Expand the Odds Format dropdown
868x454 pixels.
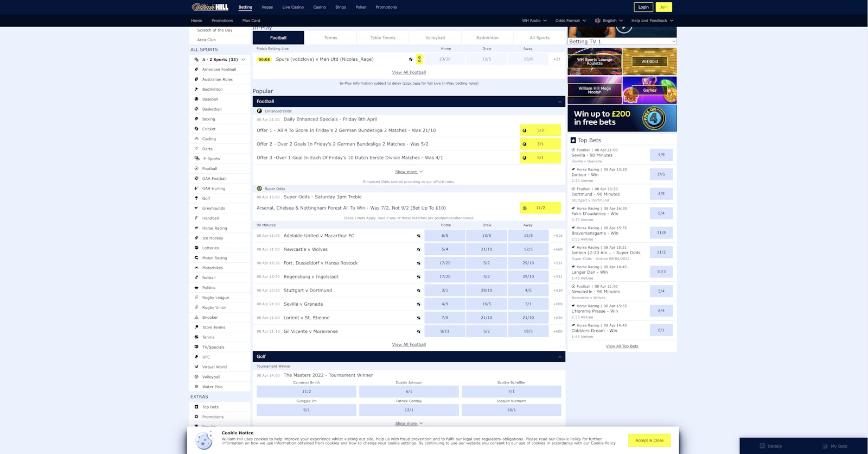coord(570,21)
